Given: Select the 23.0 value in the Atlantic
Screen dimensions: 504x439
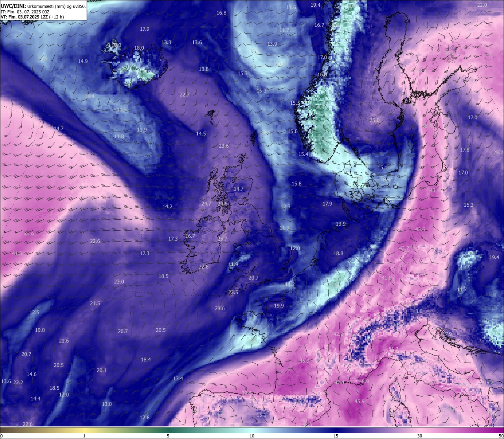Looking at the screenshot, I should (119, 282).
